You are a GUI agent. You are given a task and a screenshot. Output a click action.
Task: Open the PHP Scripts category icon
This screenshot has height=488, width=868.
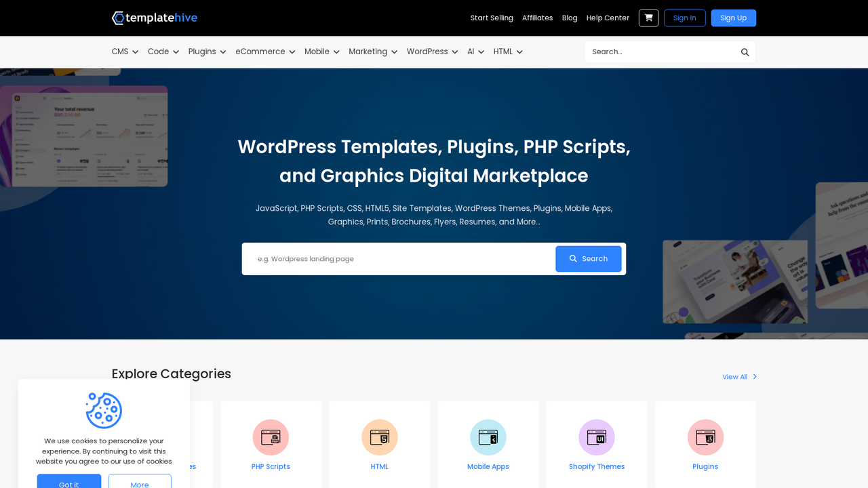271,437
